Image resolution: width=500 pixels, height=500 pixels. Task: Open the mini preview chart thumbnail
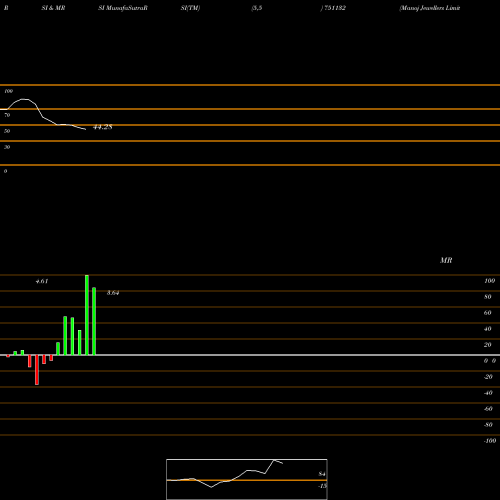pos(247,479)
